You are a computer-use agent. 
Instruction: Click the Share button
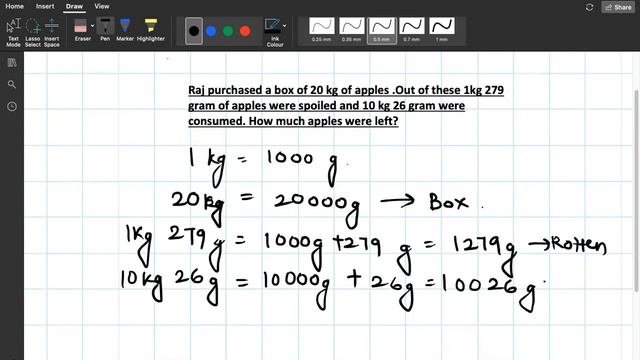(618, 7)
